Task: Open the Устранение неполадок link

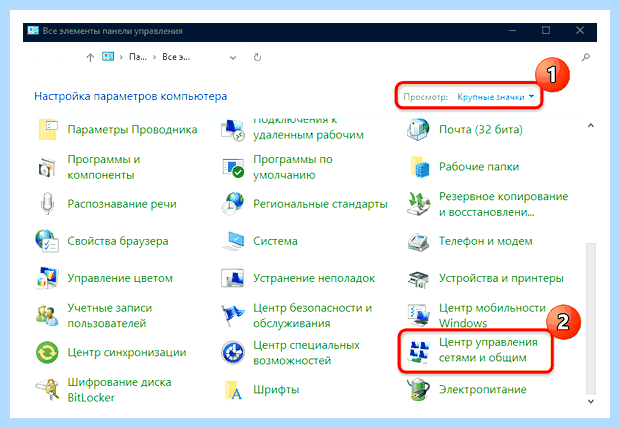Action: (314, 278)
